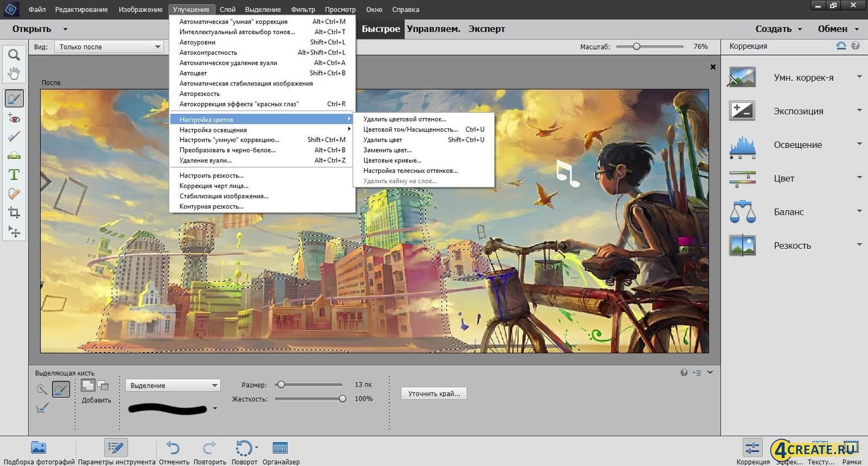Select the Zoom magnifier tool
Screen dimensions: 868x466
click(x=14, y=55)
